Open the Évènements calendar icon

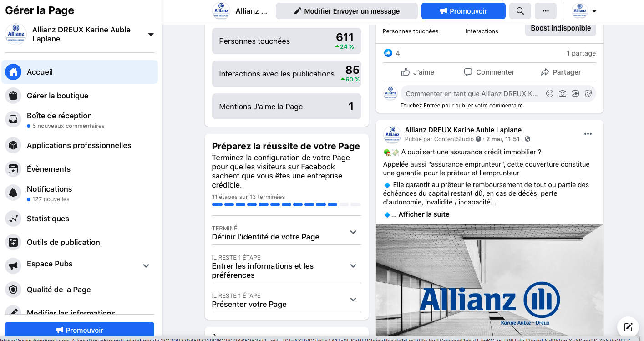13,169
